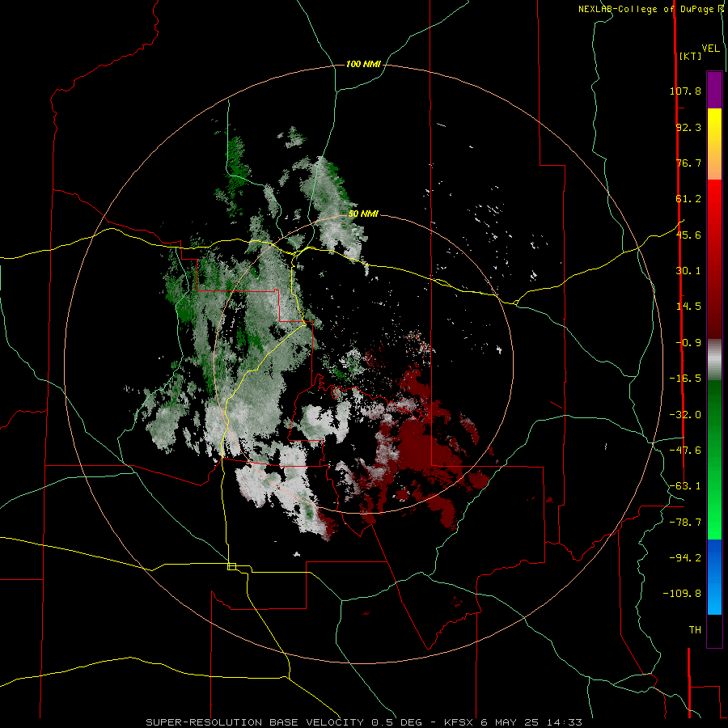This screenshot has width=728, height=728.
Task: Select the -94.2 velocity scale value
Action: (x=685, y=557)
